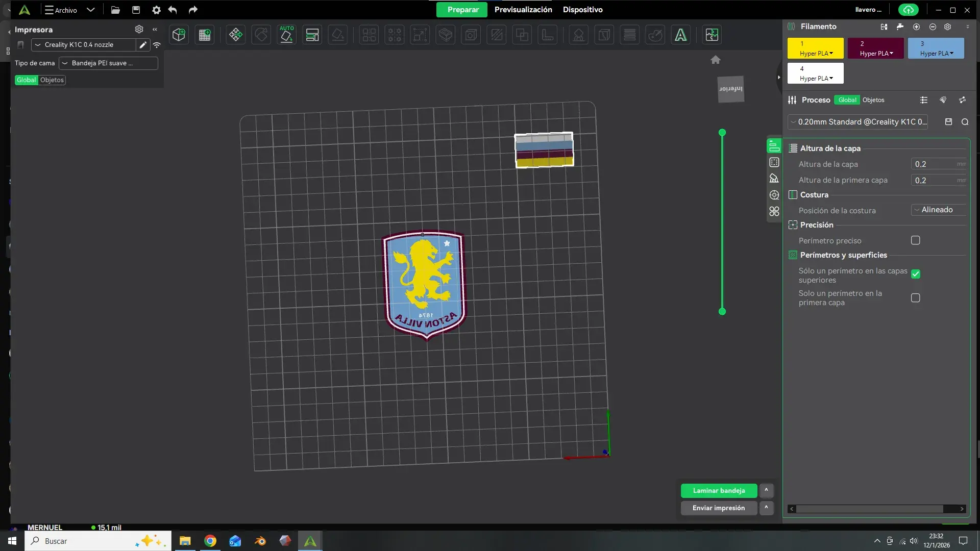
Task: Select Global in the Proceso panel
Action: tap(847, 100)
